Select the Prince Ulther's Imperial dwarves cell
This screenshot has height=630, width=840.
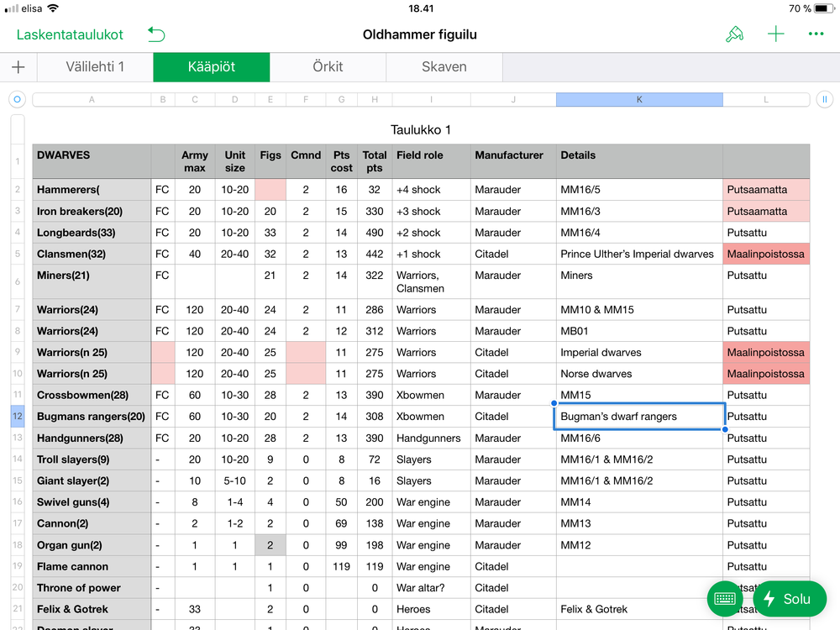[x=639, y=254]
